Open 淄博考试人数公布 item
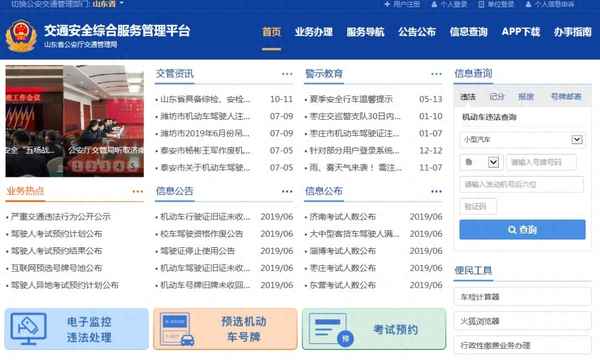Image resolution: width=600 pixels, height=362 pixels. [x=342, y=251]
